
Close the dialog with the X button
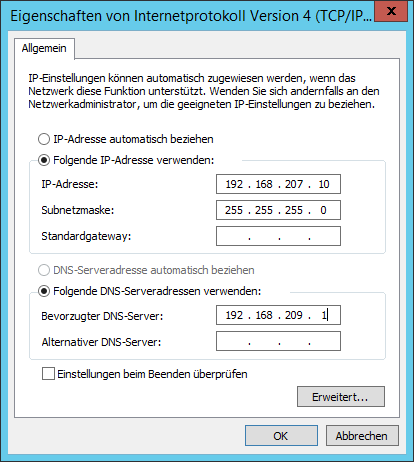click(x=391, y=12)
